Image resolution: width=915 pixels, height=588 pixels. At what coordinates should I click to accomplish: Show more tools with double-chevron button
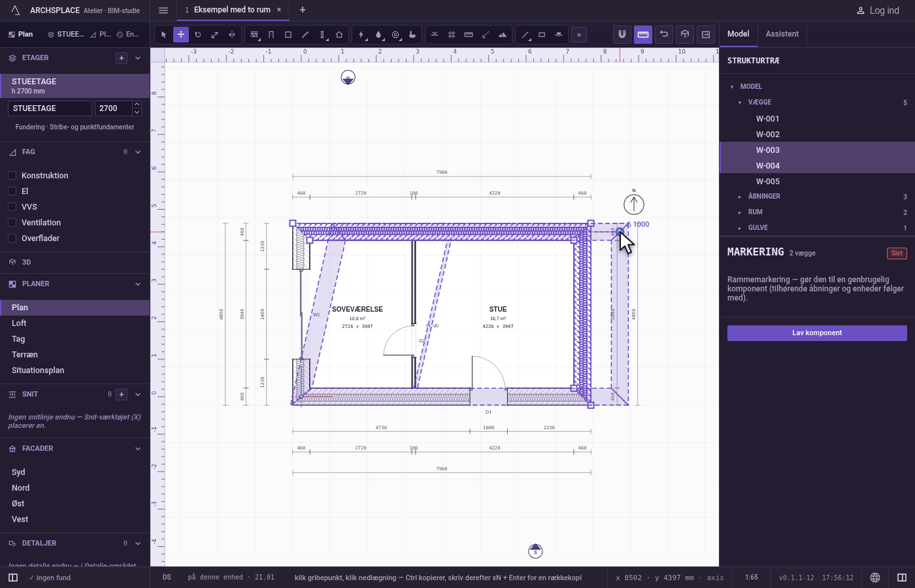[579, 35]
